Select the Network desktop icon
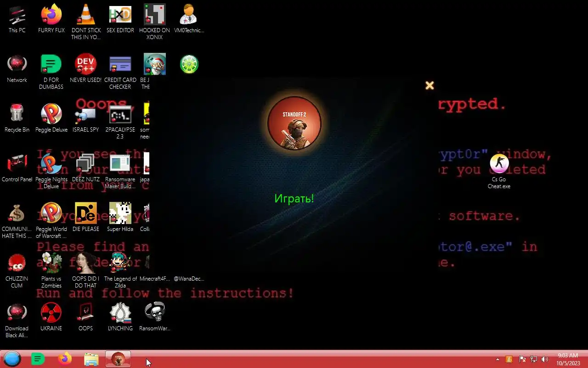This screenshot has width=588, height=368. click(17, 68)
